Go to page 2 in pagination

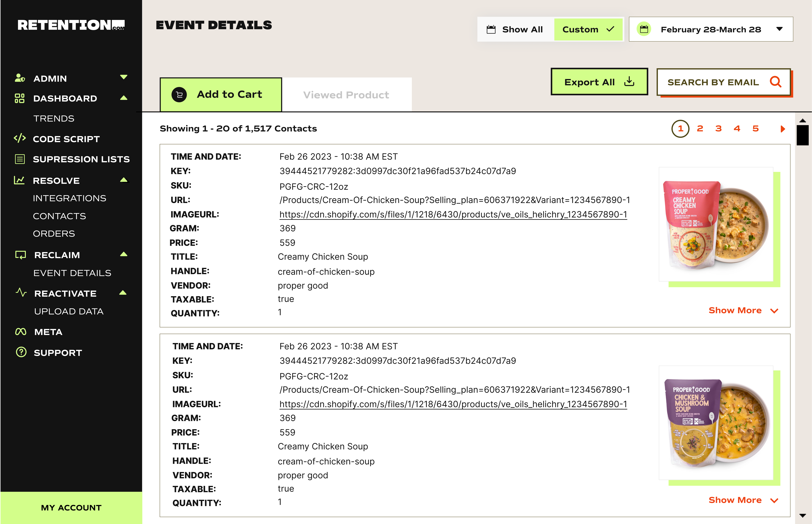(700, 129)
